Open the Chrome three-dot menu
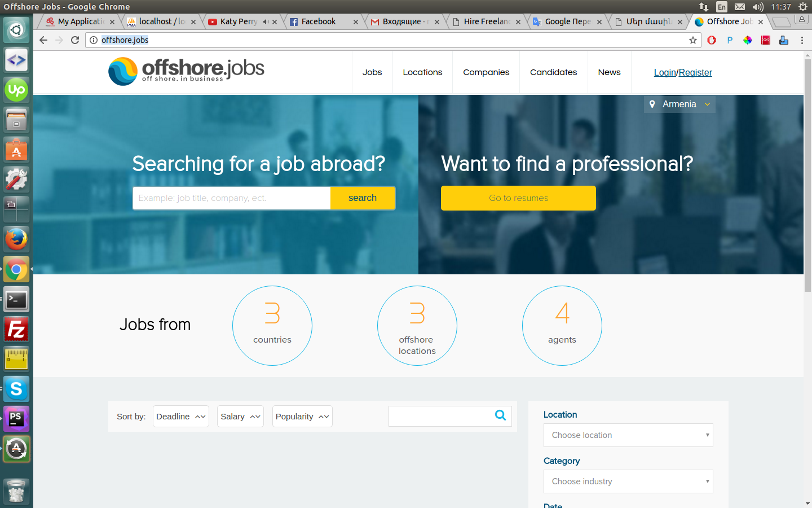The width and height of the screenshot is (812, 508). (x=802, y=40)
